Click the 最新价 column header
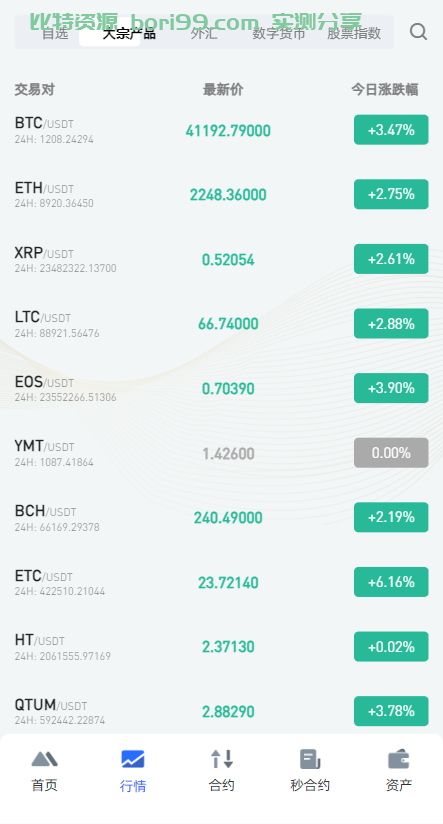This screenshot has height=824, width=443. click(223, 89)
